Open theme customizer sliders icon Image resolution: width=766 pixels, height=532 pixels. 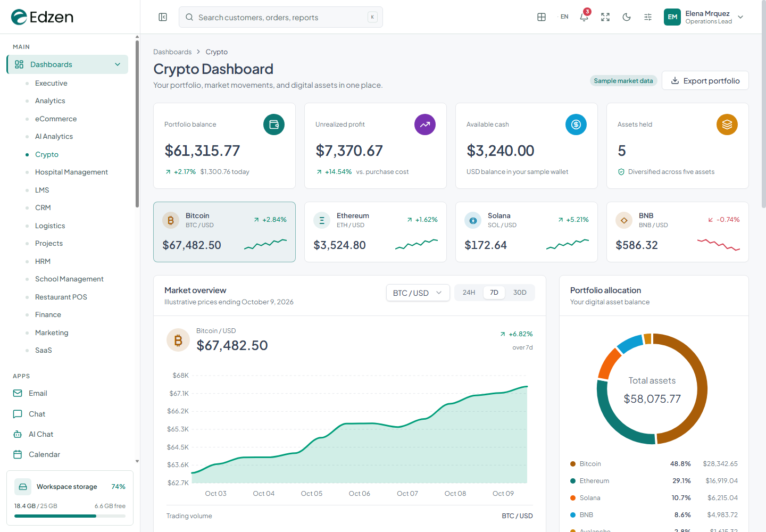(648, 17)
